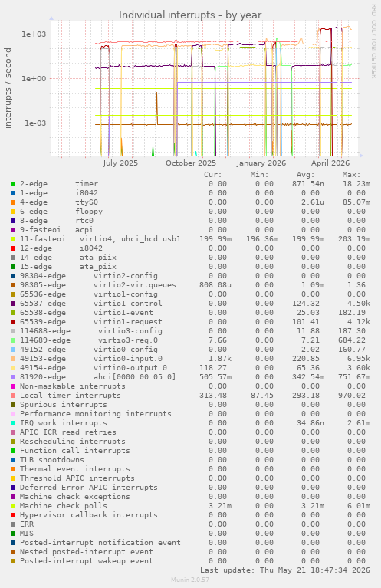This screenshot has height=588, width=381.
Task: Click the '6-edge floppy' legend label
Action: pyautogui.click(x=61, y=212)
